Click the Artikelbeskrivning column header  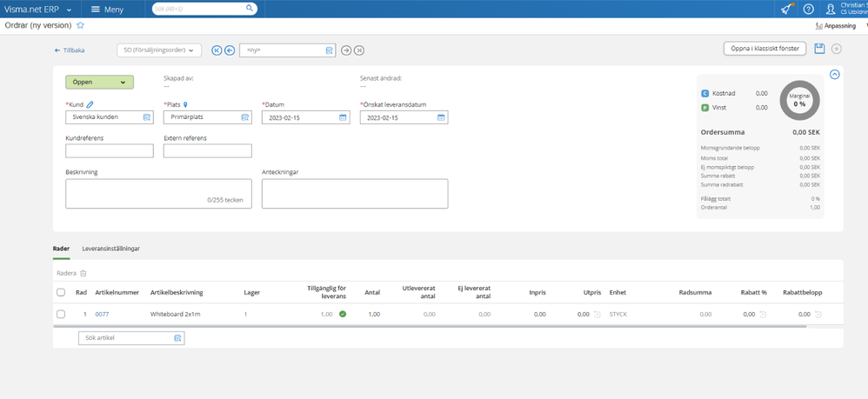point(177,292)
